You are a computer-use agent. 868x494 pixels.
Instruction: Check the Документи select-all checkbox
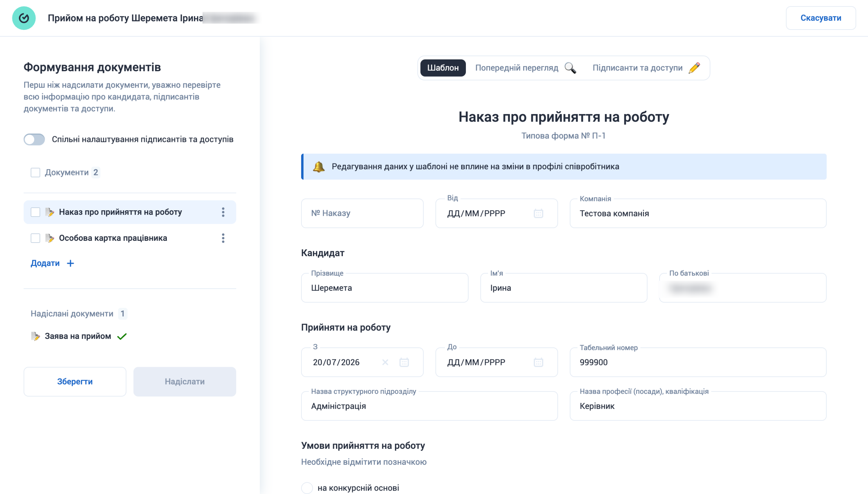point(35,172)
